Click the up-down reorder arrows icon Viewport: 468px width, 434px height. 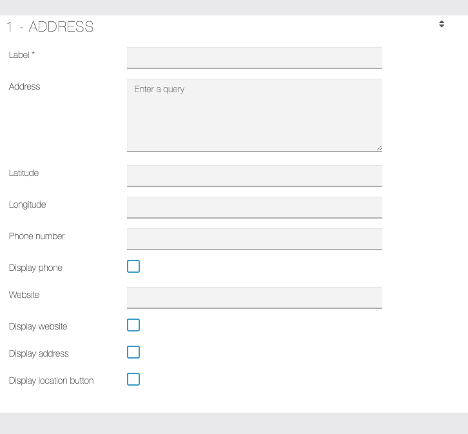click(441, 24)
